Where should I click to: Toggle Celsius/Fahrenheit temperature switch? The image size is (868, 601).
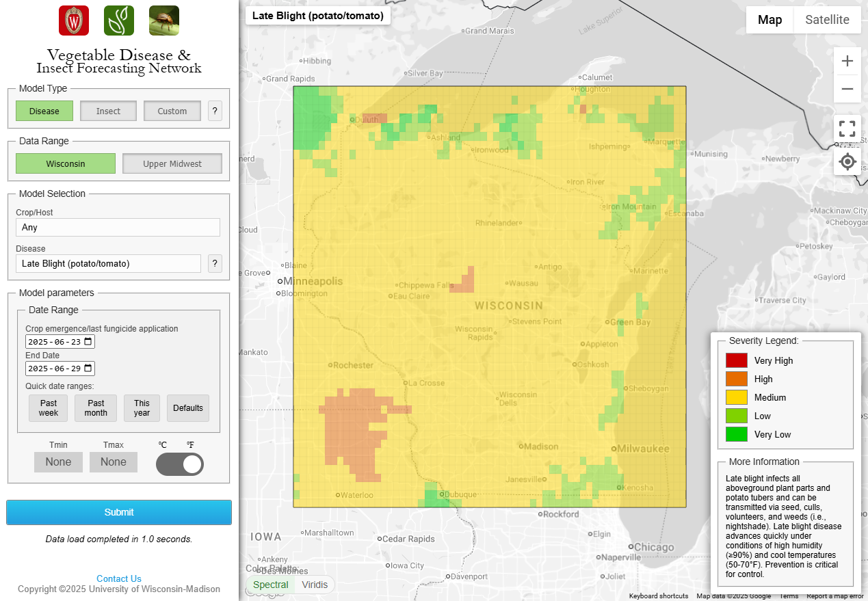[180, 464]
